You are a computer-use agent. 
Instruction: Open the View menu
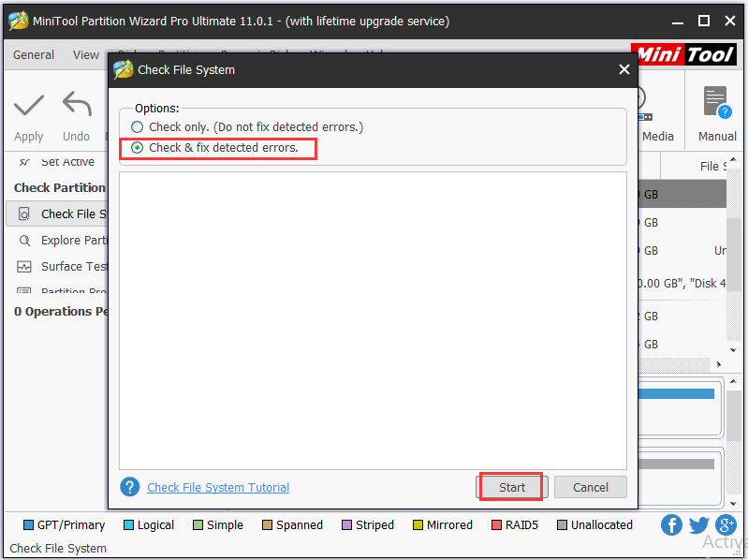86,55
